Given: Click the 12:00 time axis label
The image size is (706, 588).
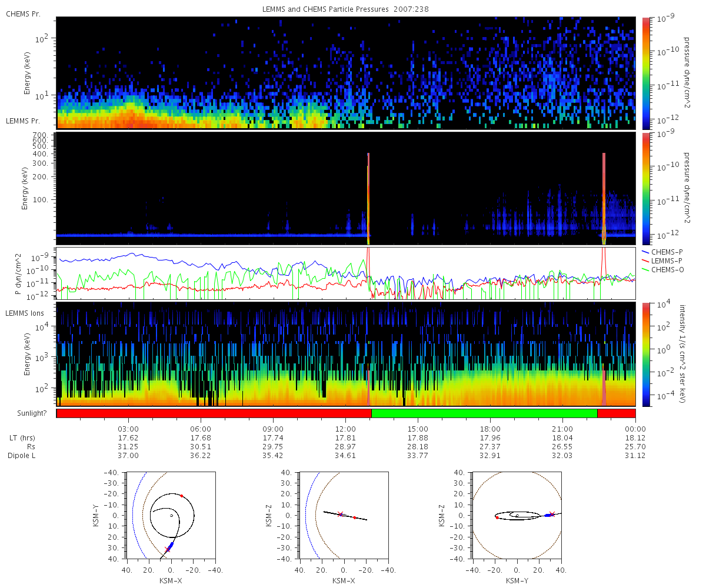Looking at the screenshot, I should click(345, 429).
